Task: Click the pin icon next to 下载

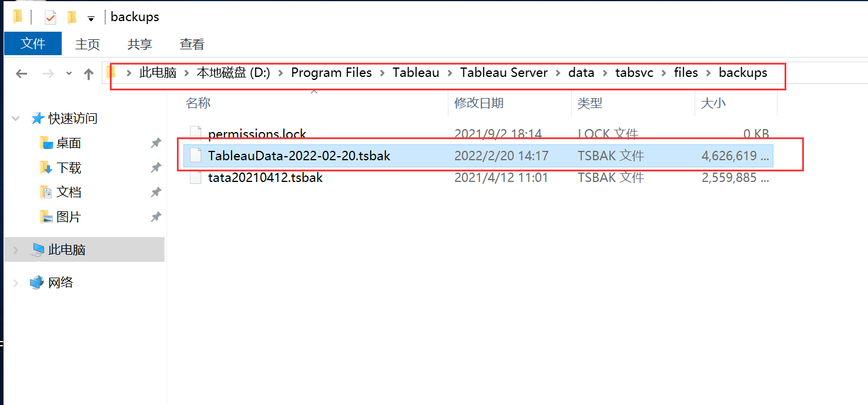Action: 156,168
